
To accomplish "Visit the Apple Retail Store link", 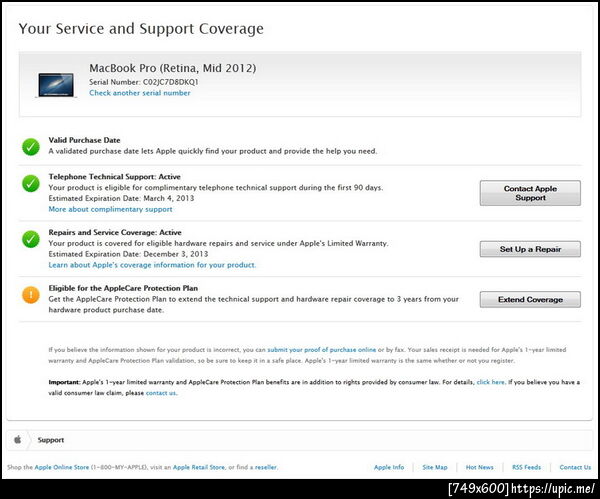I will [x=199, y=467].
